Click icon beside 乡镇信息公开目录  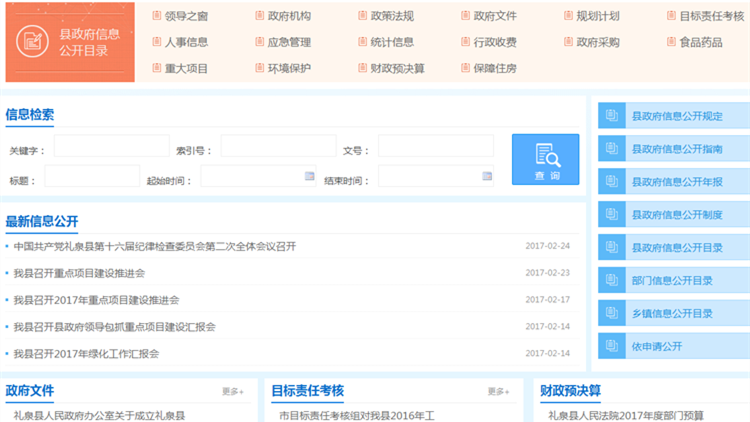[610, 313]
